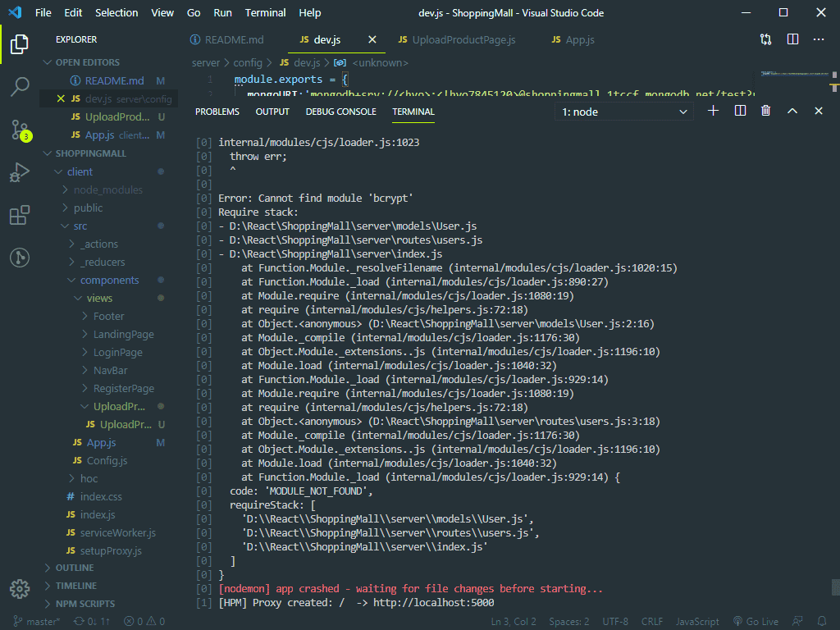Change the UTF-8 file encoding
Viewport: 840px width, 630px height.
615,622
